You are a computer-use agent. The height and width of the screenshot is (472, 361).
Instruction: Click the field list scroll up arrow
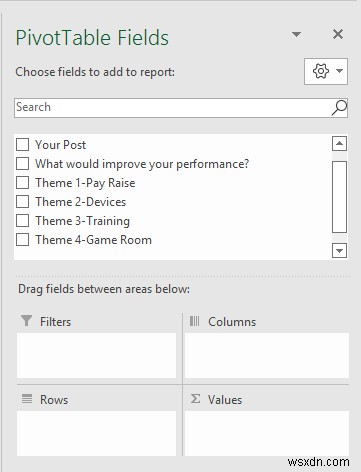[x=339, y=144]
